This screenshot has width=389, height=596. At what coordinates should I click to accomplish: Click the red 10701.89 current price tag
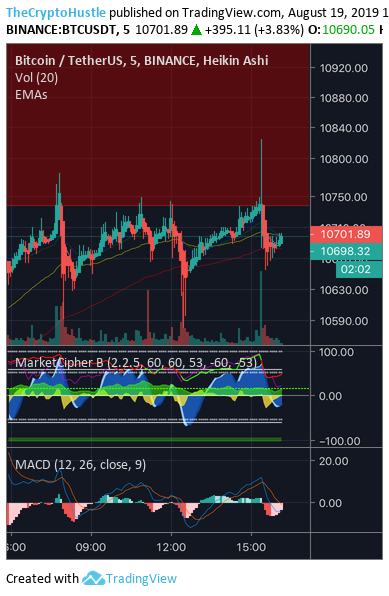click(x=346, y=234)
